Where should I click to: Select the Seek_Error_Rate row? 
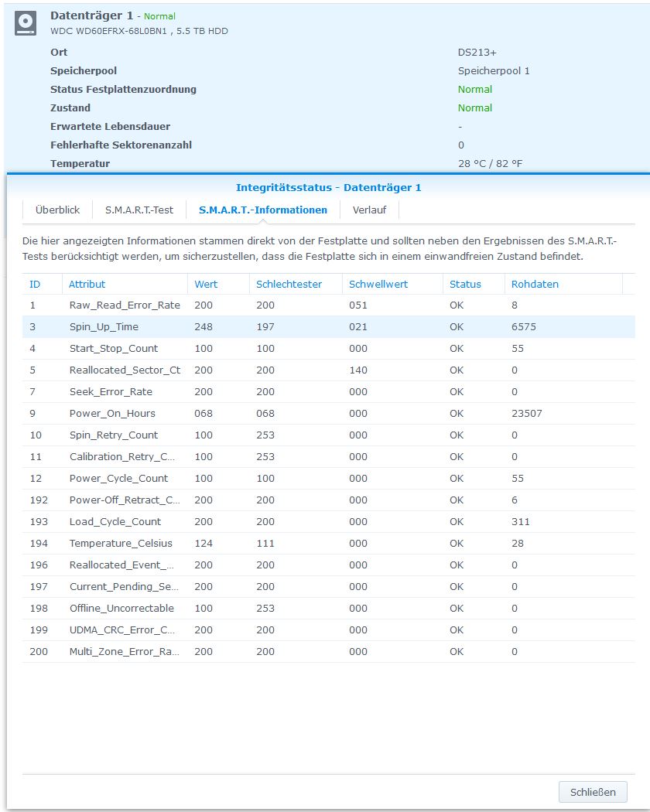329,392
